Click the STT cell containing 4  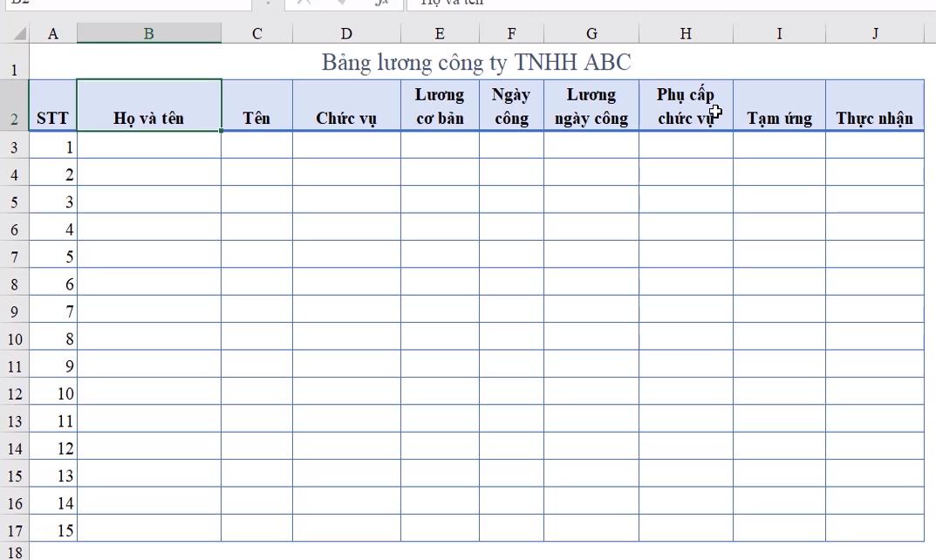pyautogui.click(x=53, y=227)
